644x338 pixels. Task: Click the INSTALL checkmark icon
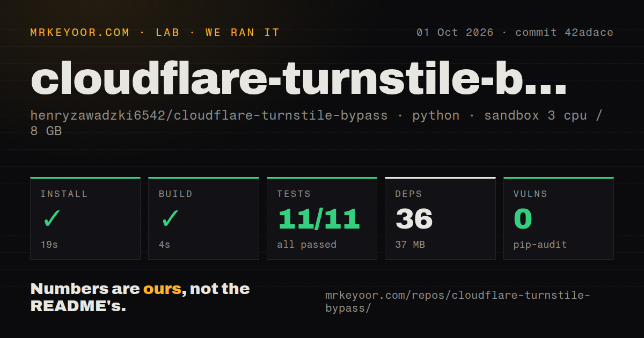tap(52, 219)
